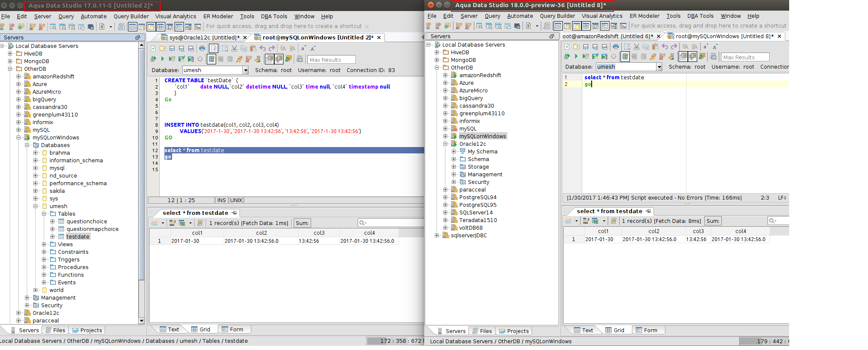Open DBA Tools menu in right window
This screenshot has width=868, height=350.
point(700,16)
